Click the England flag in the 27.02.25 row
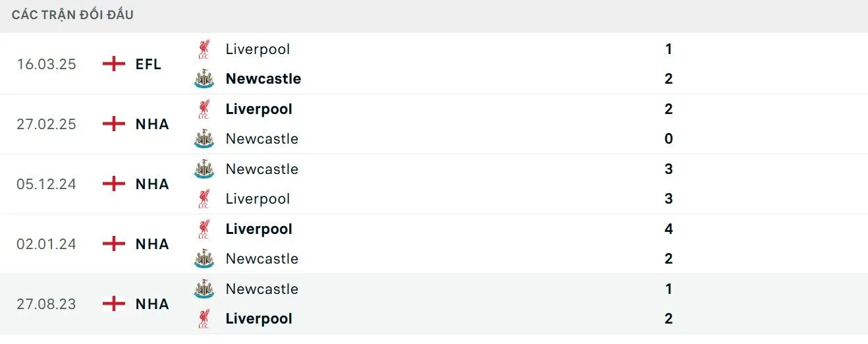Viewport: 868px width, 344px height. tap(114, 124)
